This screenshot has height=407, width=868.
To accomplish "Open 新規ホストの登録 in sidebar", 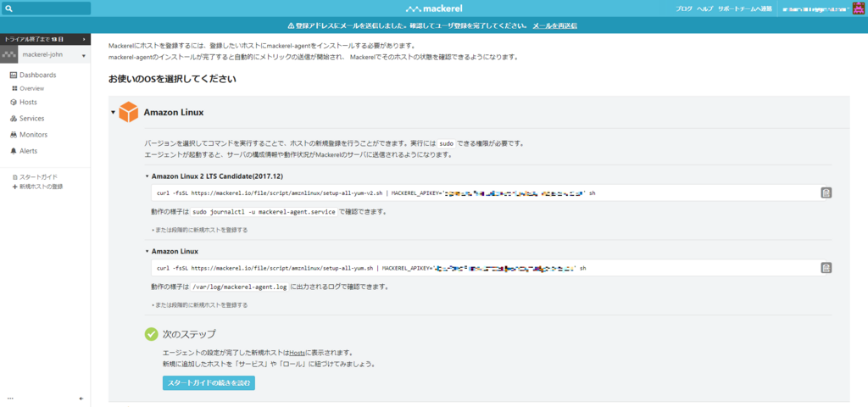I will tap(41, 187).
